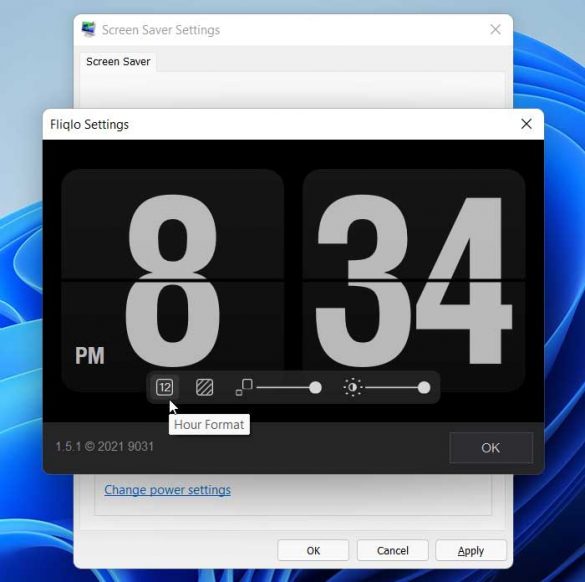Viewport: 585px width, 582px height.
Task: Close the Fliqlo Settings window
Action: [x=526, y=124]
